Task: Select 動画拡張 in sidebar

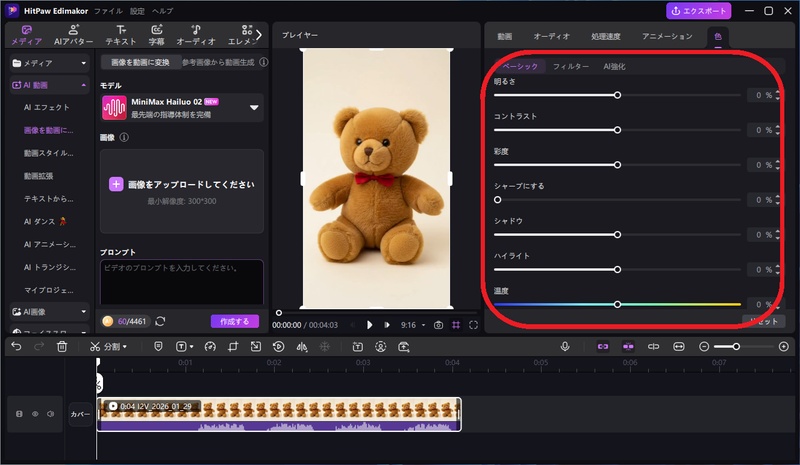Action: pos(38,176)
